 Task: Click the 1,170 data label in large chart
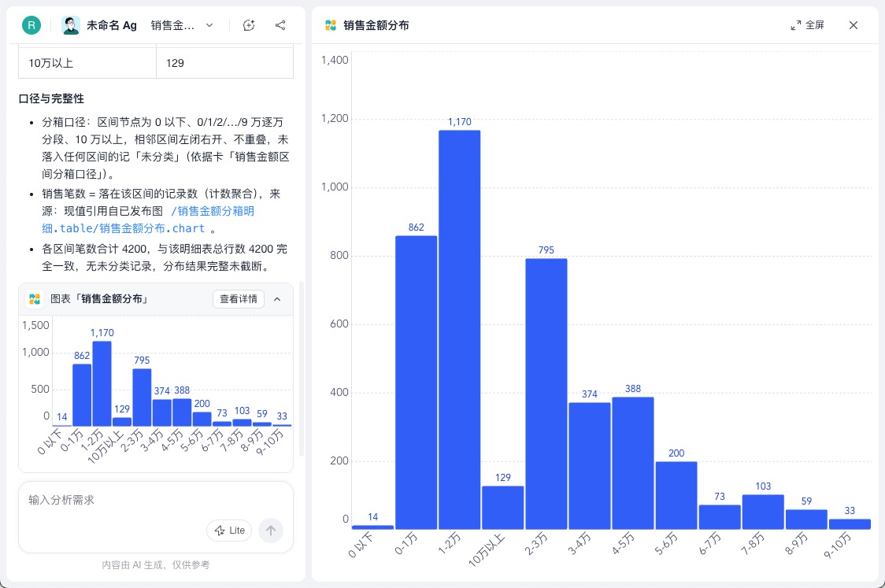460,122
